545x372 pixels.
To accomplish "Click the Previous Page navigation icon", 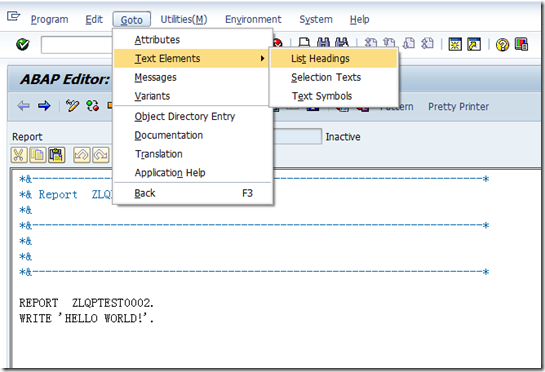I will [x=389, y=44].
